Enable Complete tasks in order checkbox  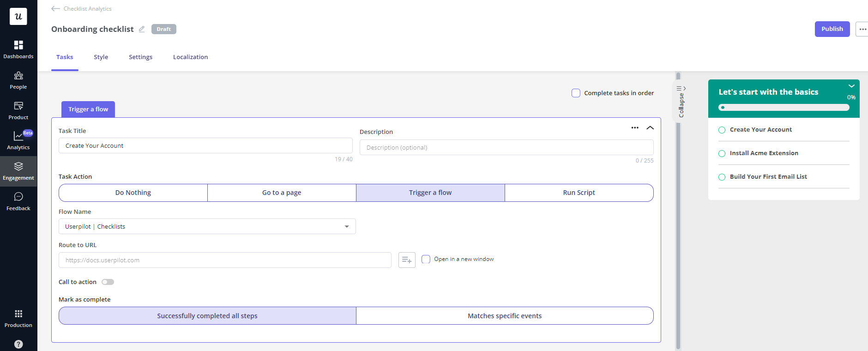[x=576, y=93]
